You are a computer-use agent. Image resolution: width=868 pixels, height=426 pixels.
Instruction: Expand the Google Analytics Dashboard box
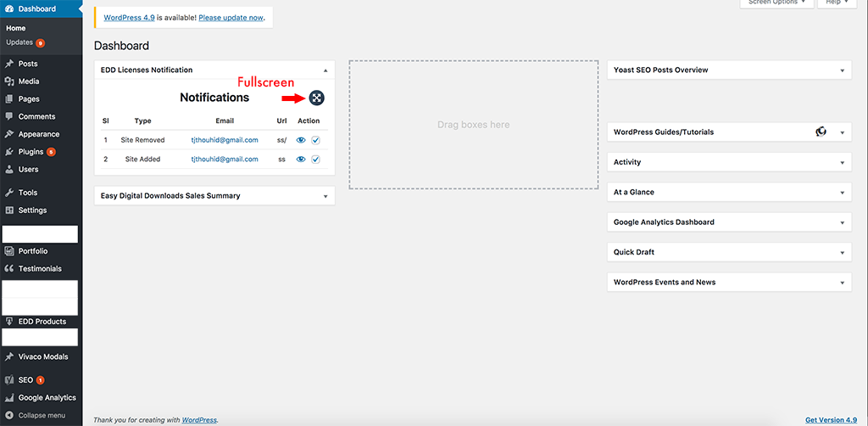pos(842,222)
